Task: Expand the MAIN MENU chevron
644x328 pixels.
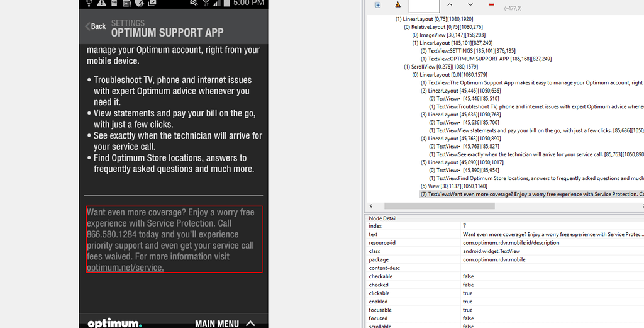Action: [x=250, y=323]
